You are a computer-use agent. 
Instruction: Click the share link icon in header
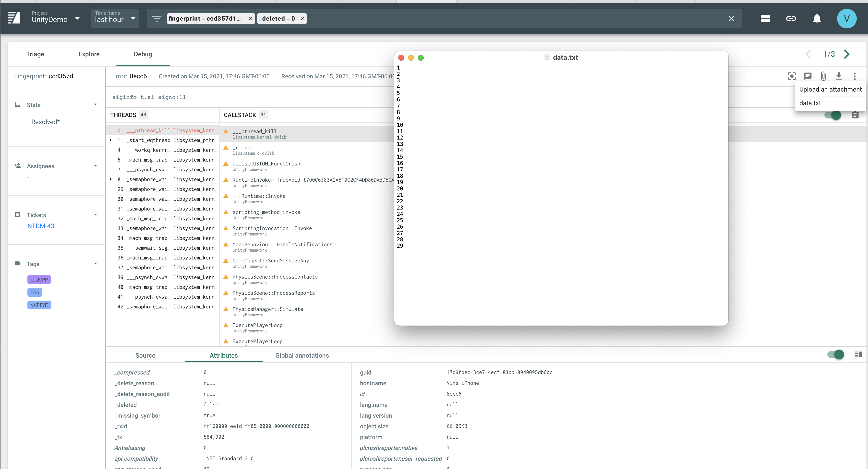click(x=791, y=19)
